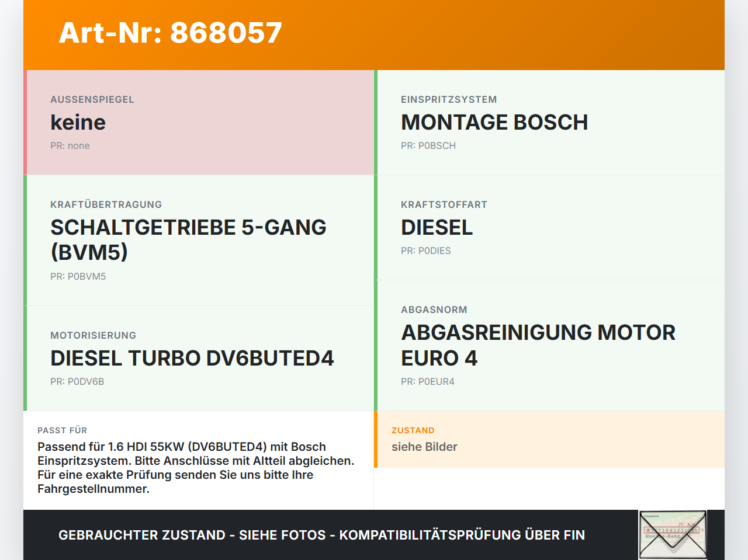Click the 'Art-Nr: 868057' heading
This screenshot has height=560, width=748.
(x=171, y=33)
